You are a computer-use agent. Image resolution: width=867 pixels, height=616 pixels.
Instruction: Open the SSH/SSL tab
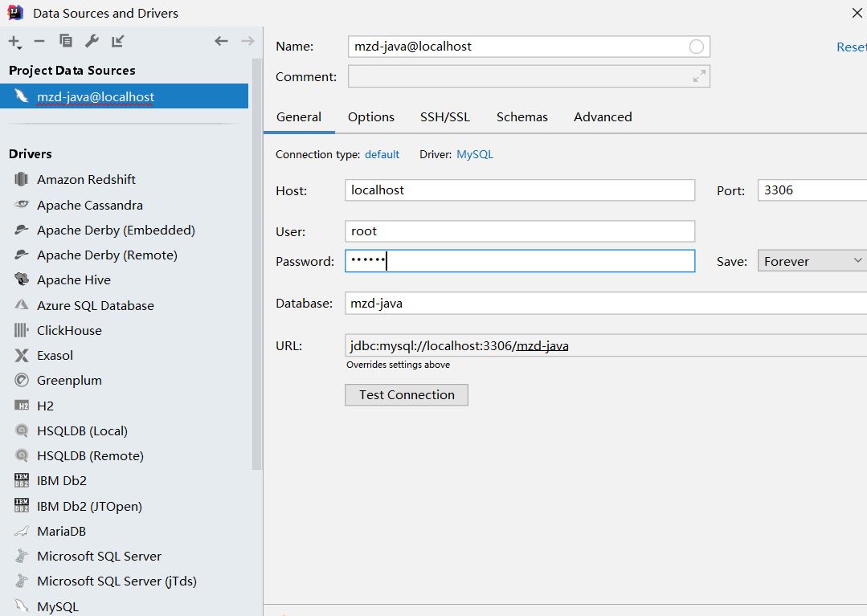point(445,117)
